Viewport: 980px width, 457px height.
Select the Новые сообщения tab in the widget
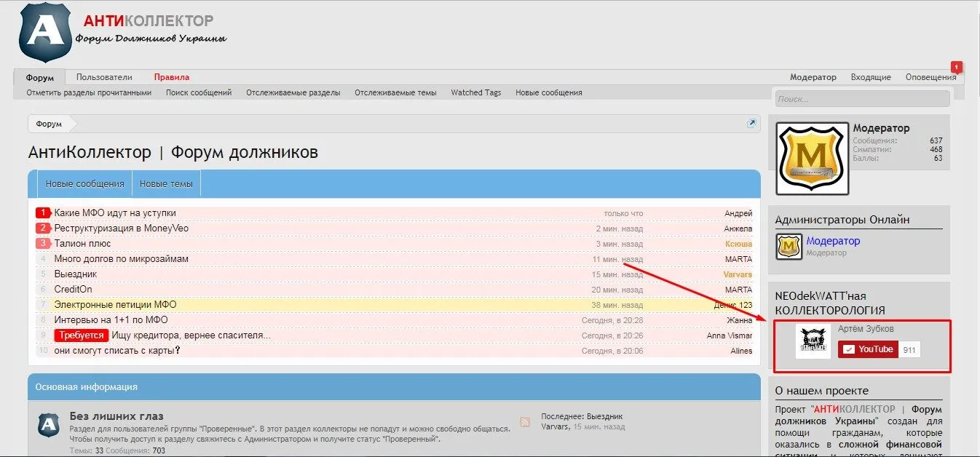pyautogui.click(x=84, y=184)
